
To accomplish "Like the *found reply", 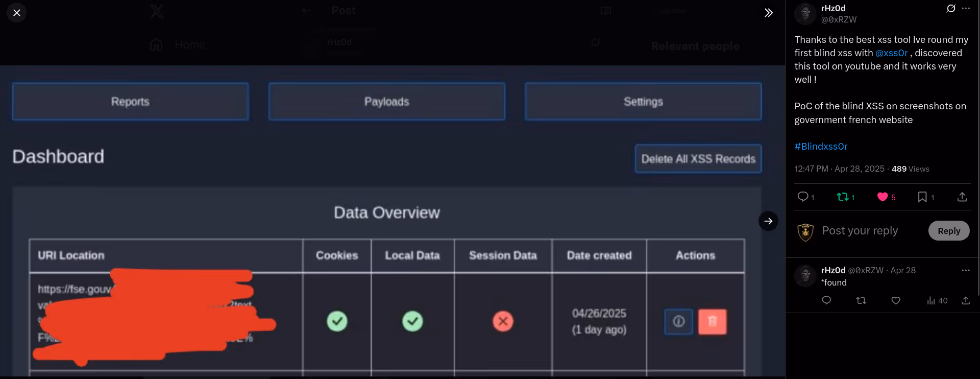I will pos(896,300).
